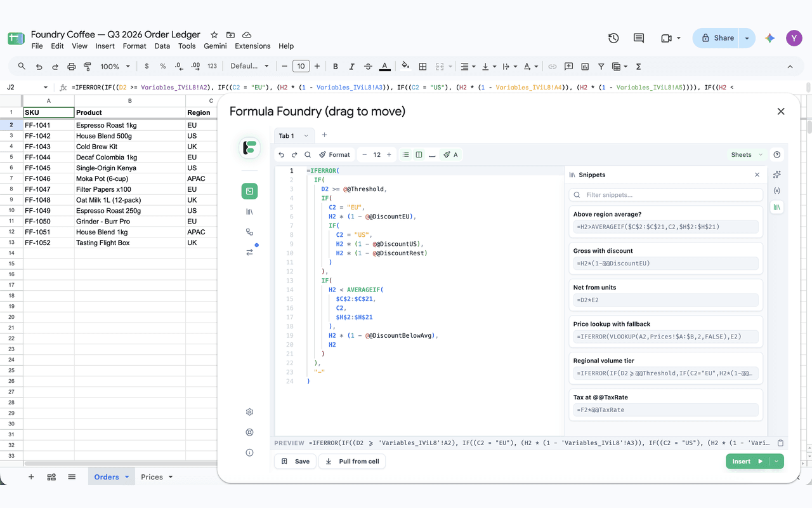This screenshot has height=508, width=812.
Task: Open the Sheets dropdown in Formula Foundry
Action: coord(747,154)
